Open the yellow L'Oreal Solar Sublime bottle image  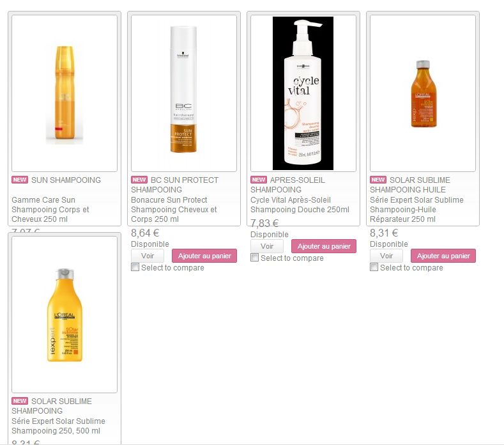[65, 315]
